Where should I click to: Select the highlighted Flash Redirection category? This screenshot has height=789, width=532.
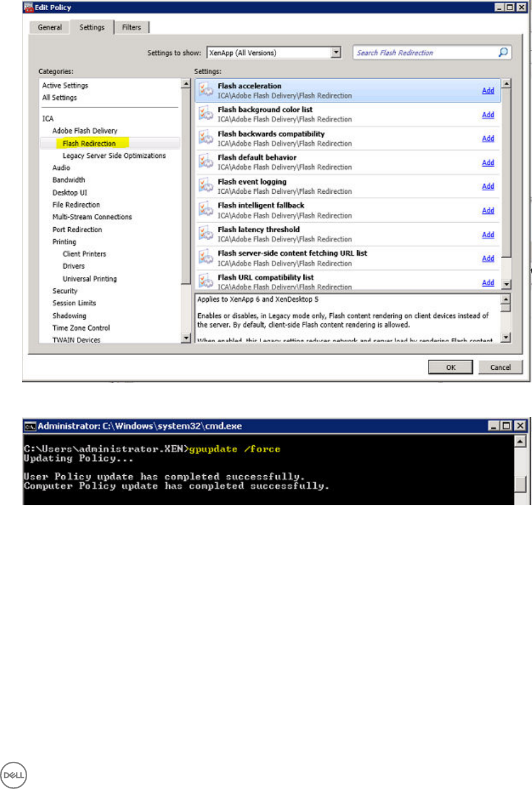[x=89, y=143]
